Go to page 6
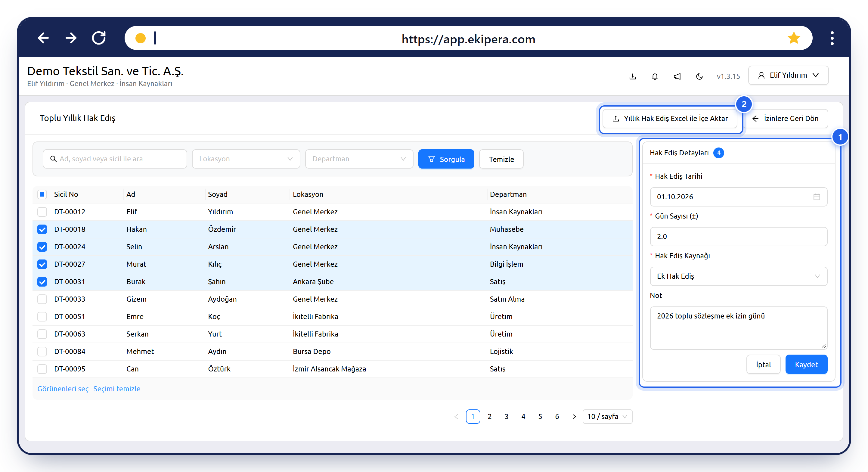The image size is (868, 472). [x=557, y=417]
